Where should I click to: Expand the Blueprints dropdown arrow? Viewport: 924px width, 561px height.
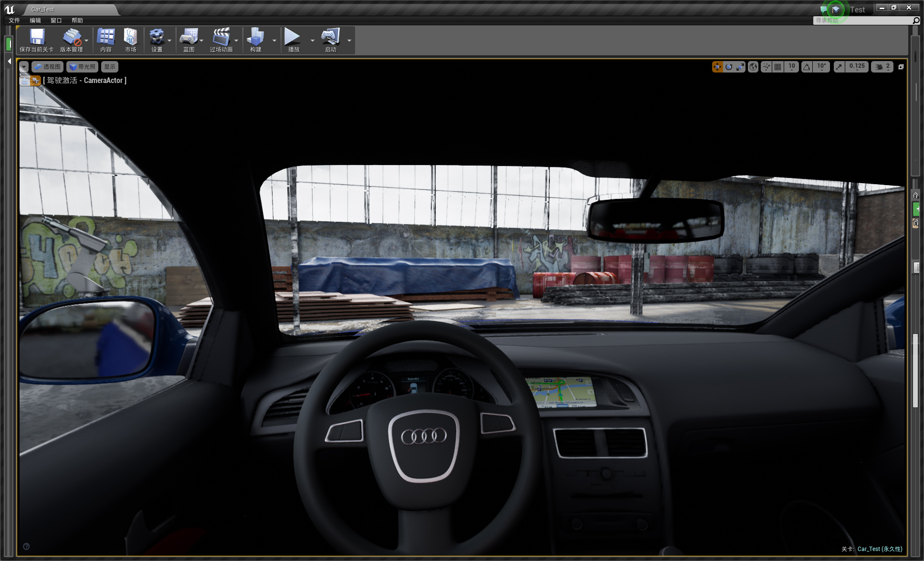[201, 41]
